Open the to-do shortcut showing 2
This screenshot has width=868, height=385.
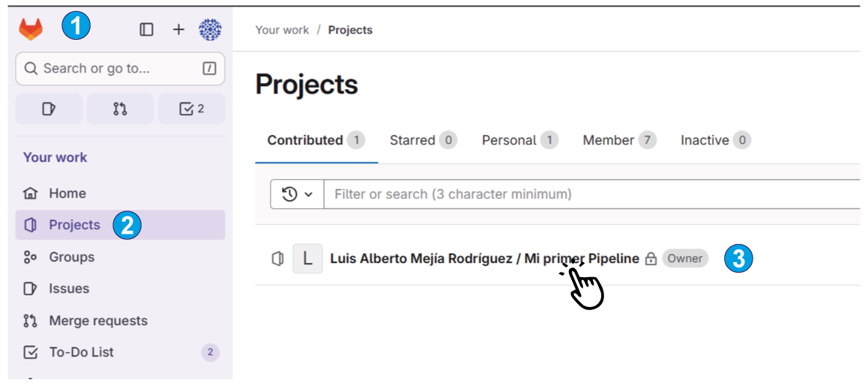(x=191, y=109)
